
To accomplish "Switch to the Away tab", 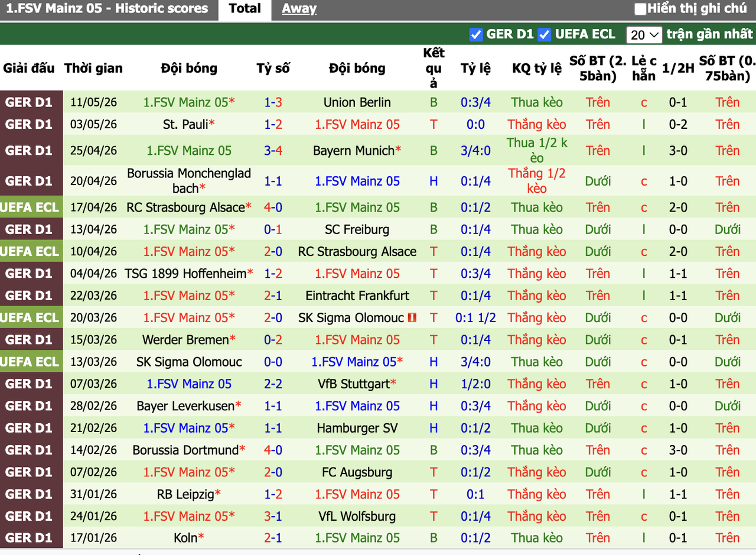I will [299, 9].
